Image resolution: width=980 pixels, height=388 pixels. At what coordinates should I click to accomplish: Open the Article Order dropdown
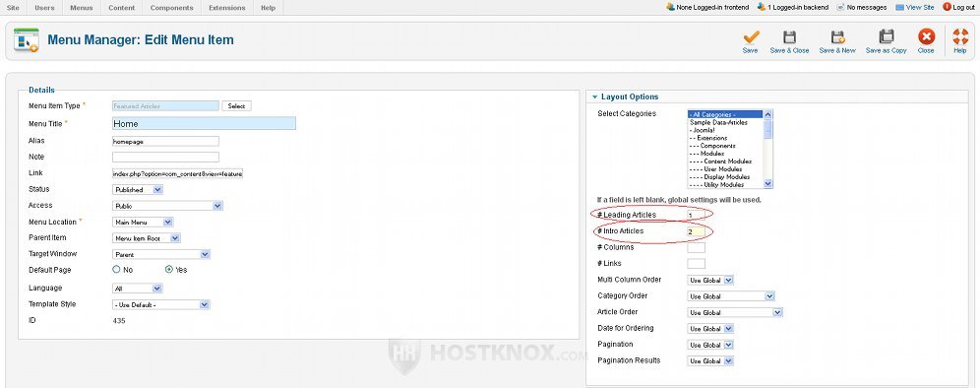tap(735, 312)
